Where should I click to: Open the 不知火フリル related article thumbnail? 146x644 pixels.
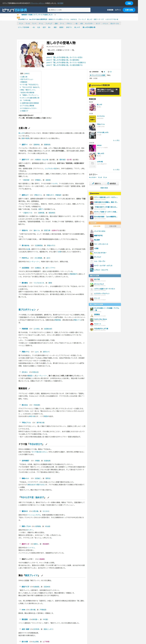tap(92, 127)
